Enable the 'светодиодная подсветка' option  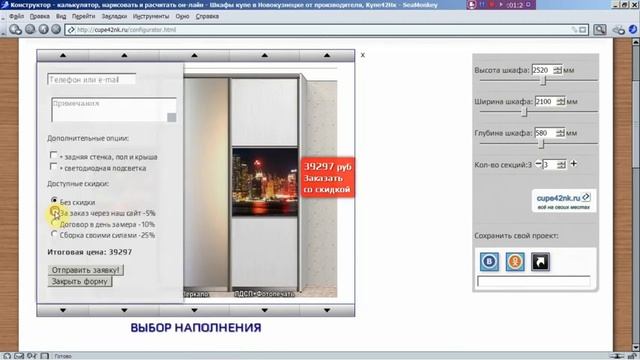53,167
